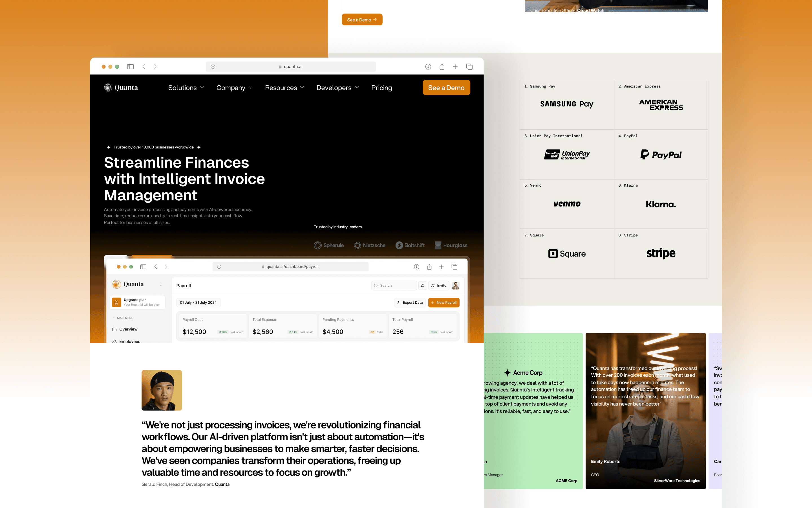Open new tab plus in dashboard browser
The height and width of the screenshot is (508, 812).
click(x=442, y=266)
